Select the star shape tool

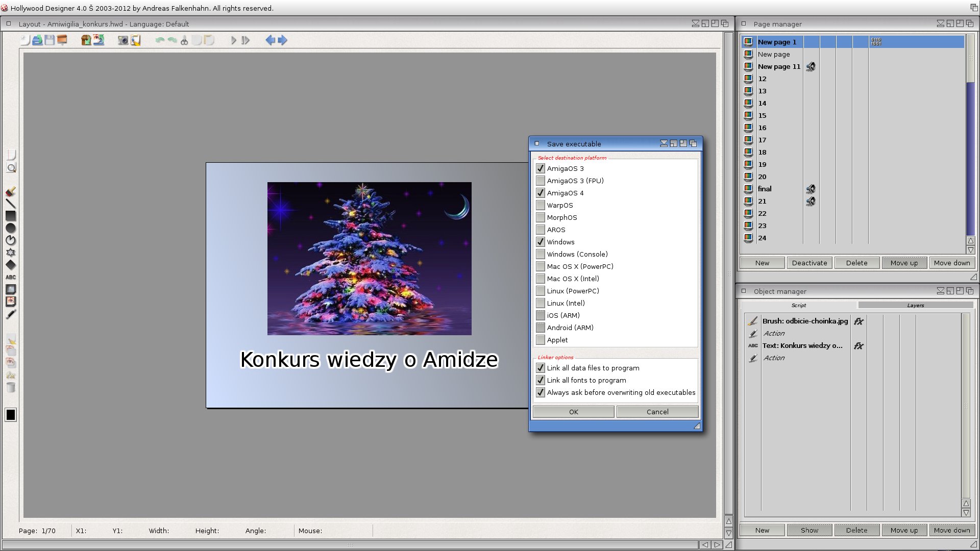click(x=11, y=253)
